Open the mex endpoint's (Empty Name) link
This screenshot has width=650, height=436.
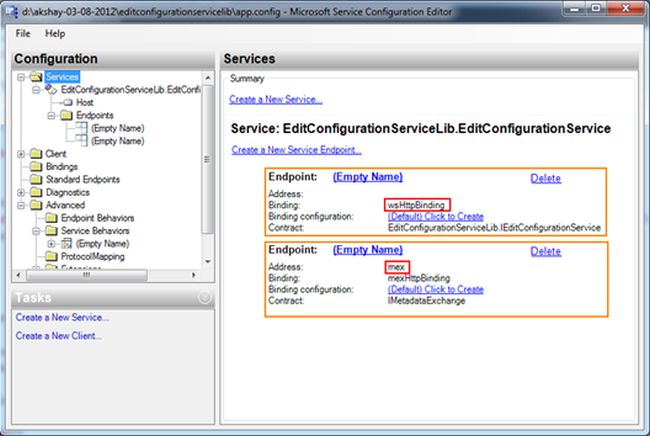(368, 250)
